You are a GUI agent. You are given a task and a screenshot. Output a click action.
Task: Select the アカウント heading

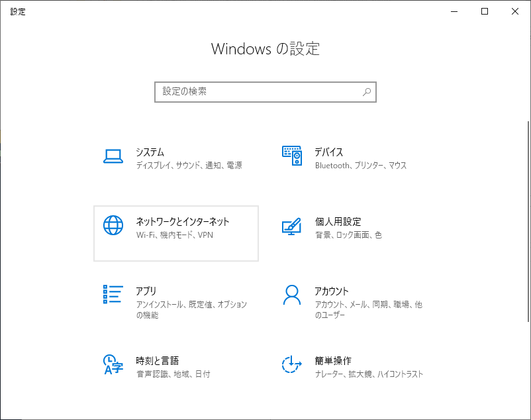[x=332, y=291]
